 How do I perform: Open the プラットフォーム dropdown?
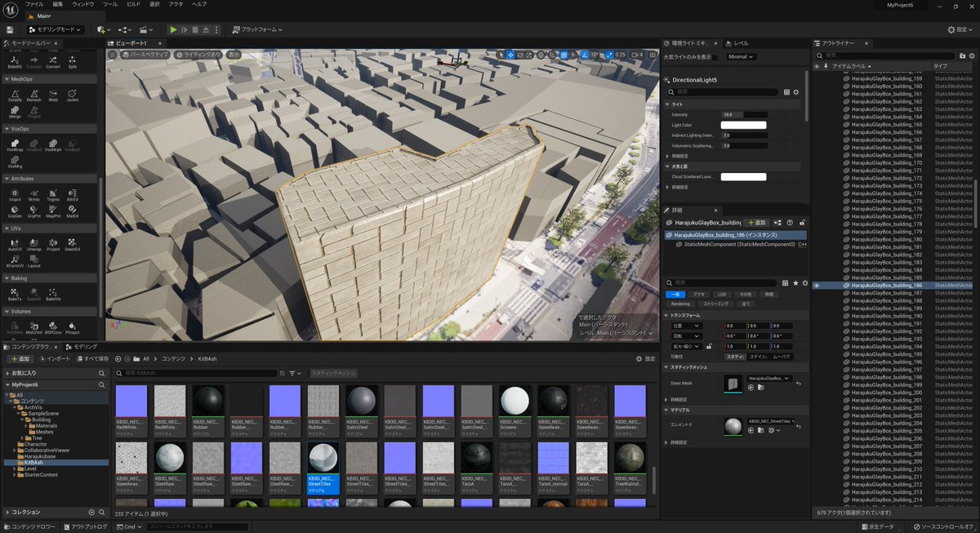click(x=257, y=29)
